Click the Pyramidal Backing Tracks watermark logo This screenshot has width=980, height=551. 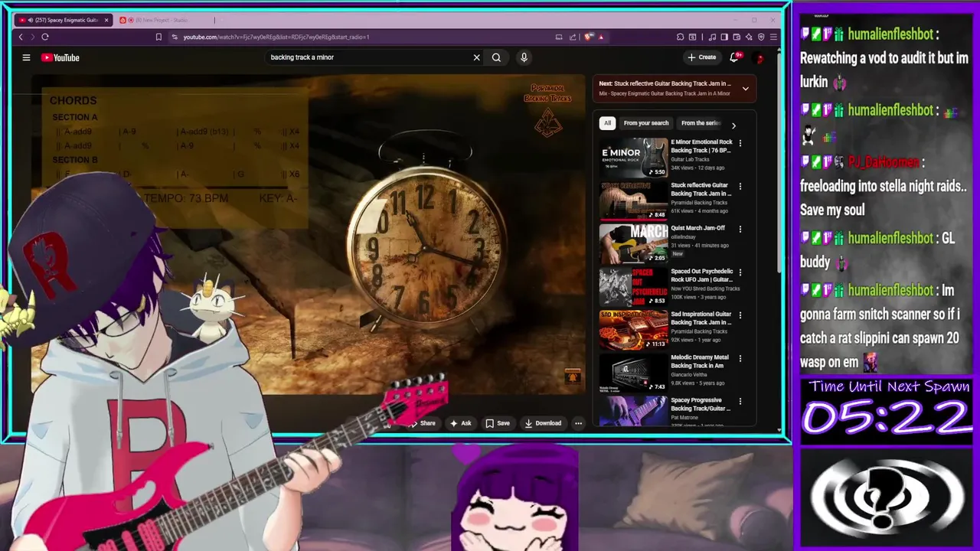tap(547, 111)
